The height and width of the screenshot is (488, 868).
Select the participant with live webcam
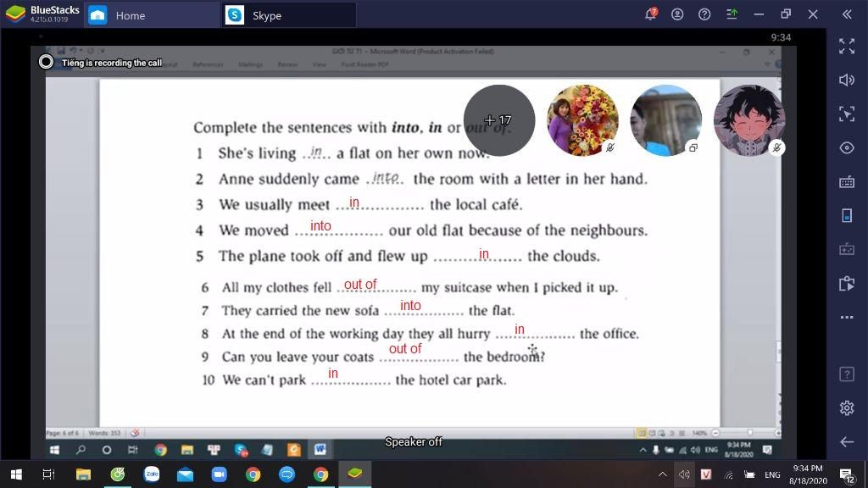(665, 120)
